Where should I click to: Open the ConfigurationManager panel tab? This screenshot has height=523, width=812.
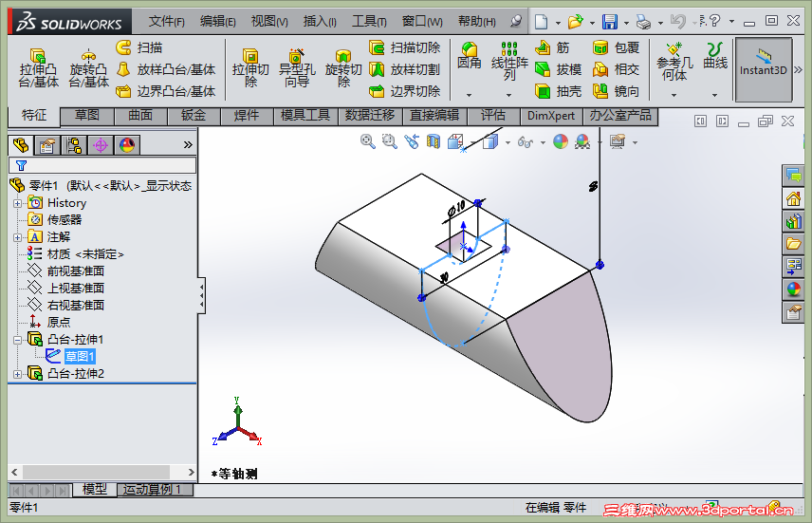click(74, 145)
